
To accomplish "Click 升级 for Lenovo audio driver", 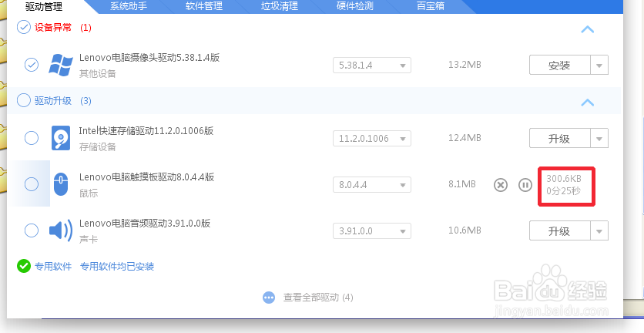I will point(559,230).
